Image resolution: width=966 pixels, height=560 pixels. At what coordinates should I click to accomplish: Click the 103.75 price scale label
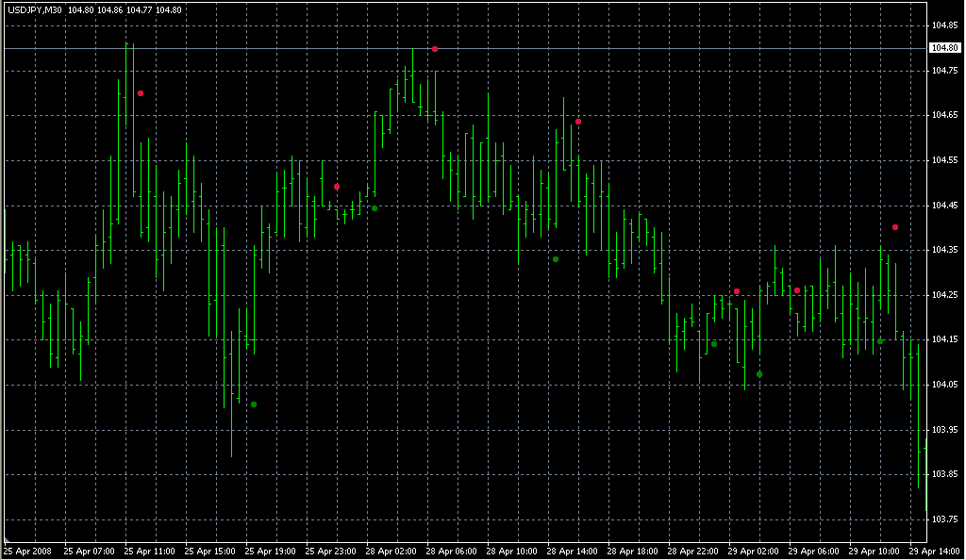(x=944, y=519)
